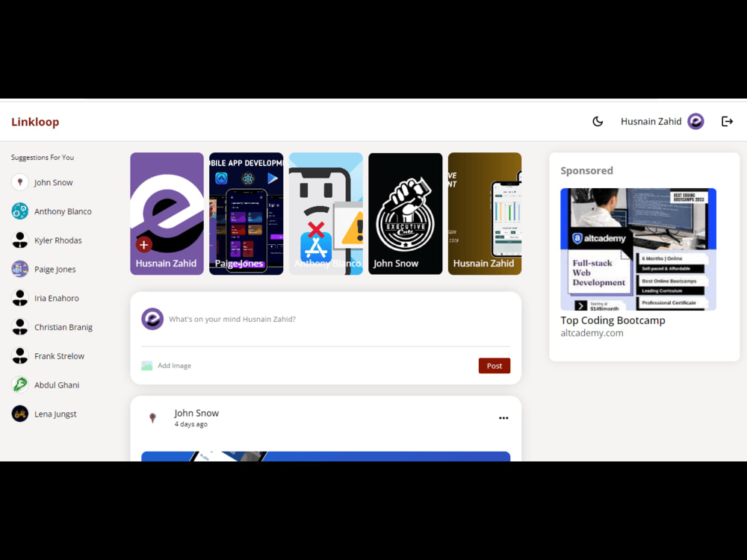Click Paige Jones's avatar in suggestions

[x=20, y=269]
